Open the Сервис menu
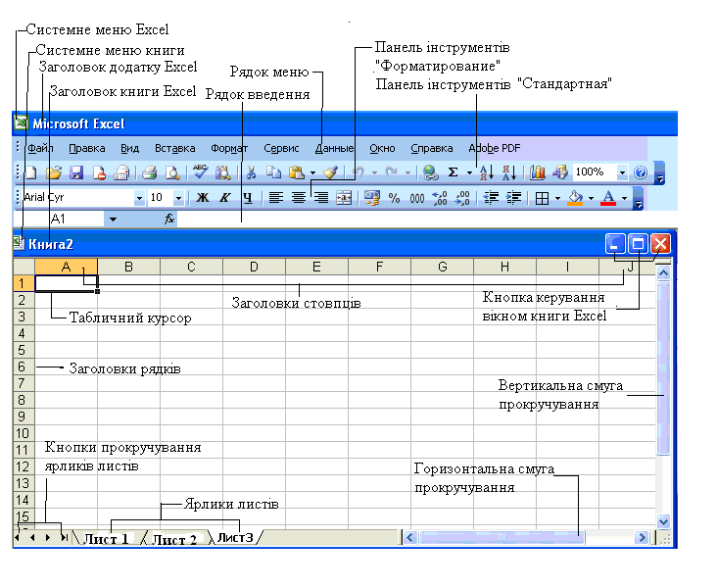 click(x=281, y=148)
